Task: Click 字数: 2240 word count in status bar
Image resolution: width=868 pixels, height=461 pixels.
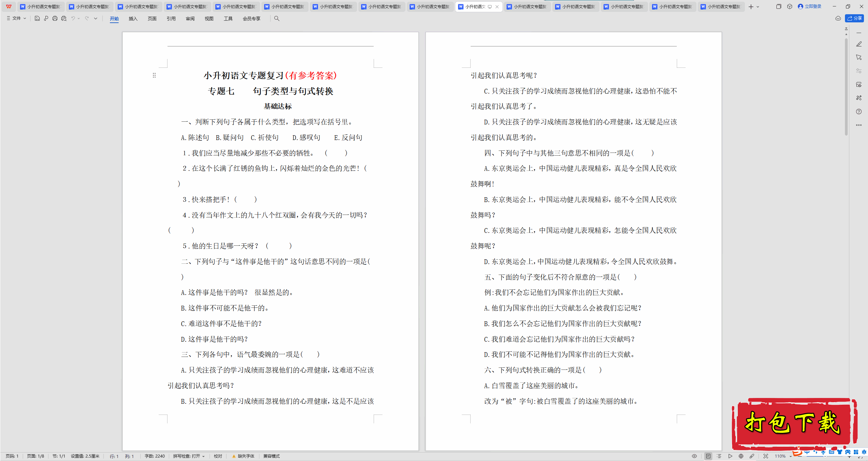Action: pyautogui.click(x=155, y=456)
